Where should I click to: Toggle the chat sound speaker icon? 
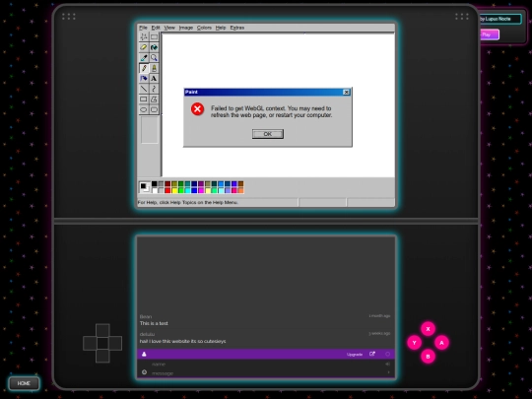pos(387,365)
